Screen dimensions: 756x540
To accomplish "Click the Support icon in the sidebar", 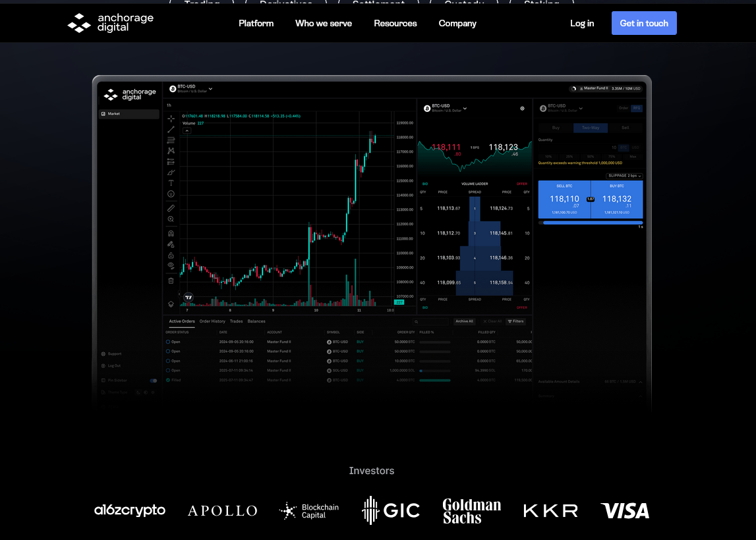I will pyautogui.click(x=103, y=354).
